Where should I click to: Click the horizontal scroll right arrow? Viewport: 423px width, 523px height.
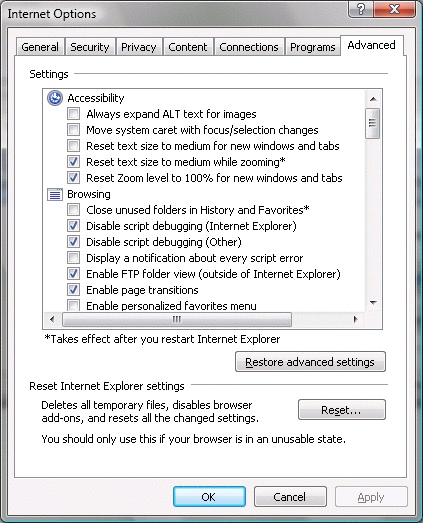(356, 319)
